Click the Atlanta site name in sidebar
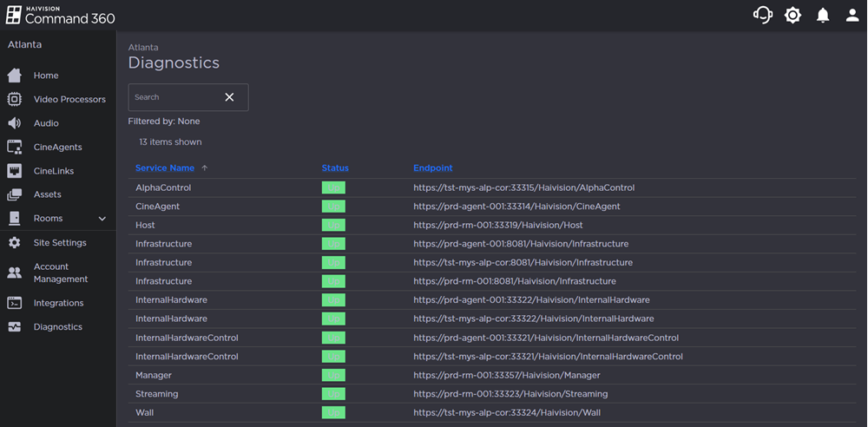This screenshot has height=427, width=868. [24, 44]
